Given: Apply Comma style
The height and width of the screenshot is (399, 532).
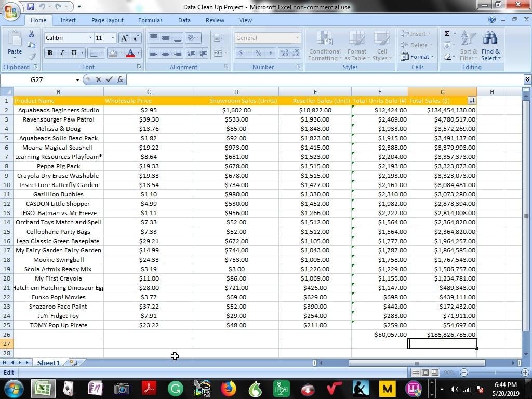Looking at the screenshot, I should pyautogui.click(x=270, y=53).
